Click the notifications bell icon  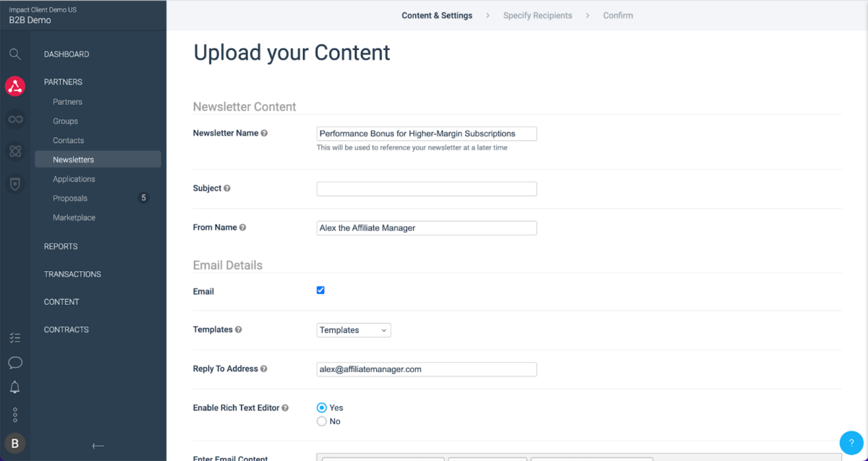coord(15,388)
